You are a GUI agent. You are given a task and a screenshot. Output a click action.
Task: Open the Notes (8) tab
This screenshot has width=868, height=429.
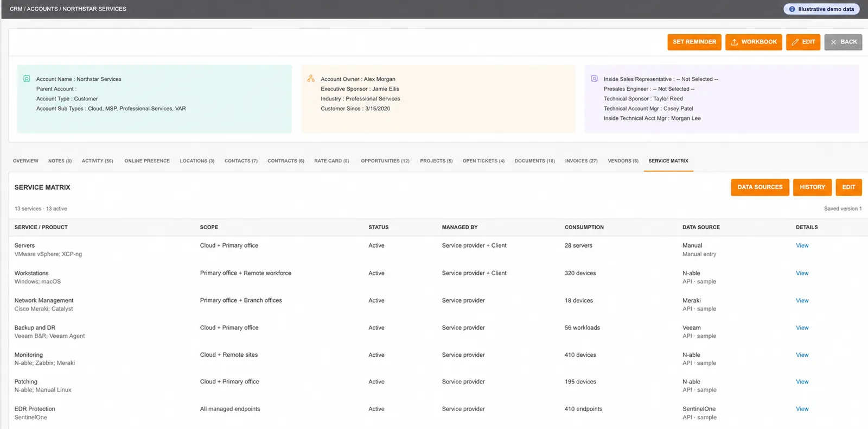60,161
